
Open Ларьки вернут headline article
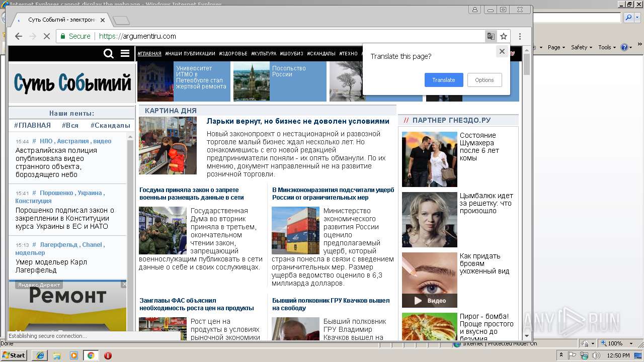point(298,121)
